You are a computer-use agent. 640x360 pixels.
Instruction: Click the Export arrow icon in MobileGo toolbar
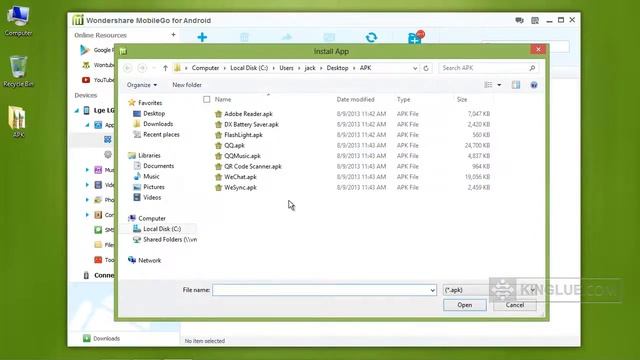click(287, 37)
